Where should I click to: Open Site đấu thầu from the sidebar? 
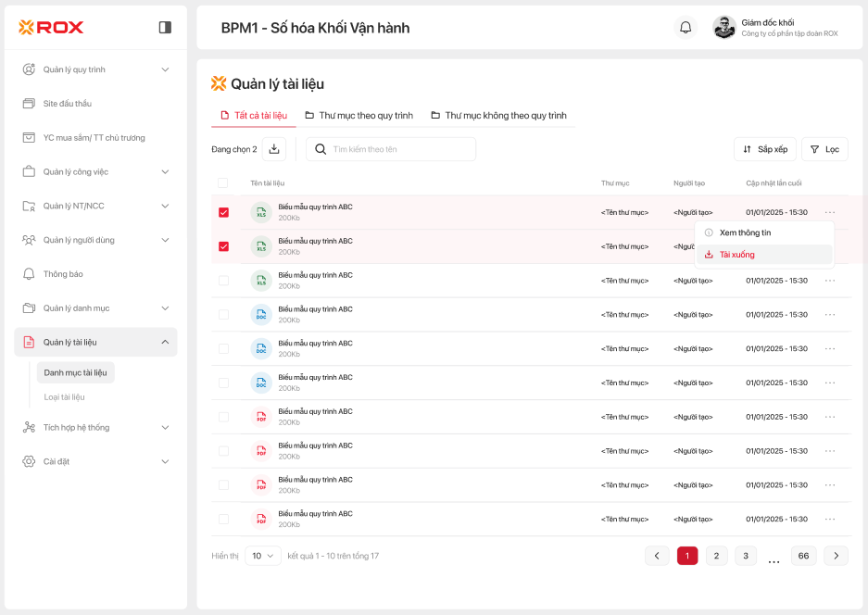pos(67,104)
